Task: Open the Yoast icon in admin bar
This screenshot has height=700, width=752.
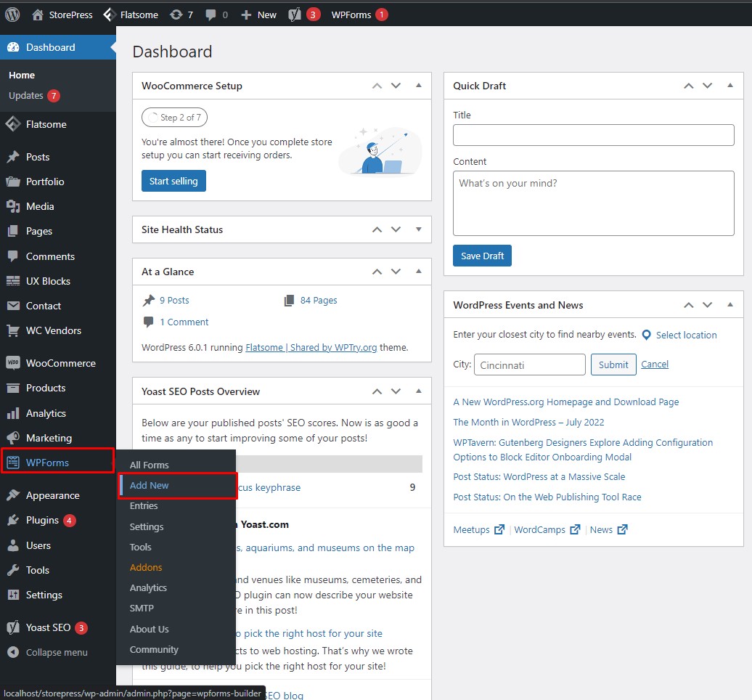Action: [x=295, y=15]
